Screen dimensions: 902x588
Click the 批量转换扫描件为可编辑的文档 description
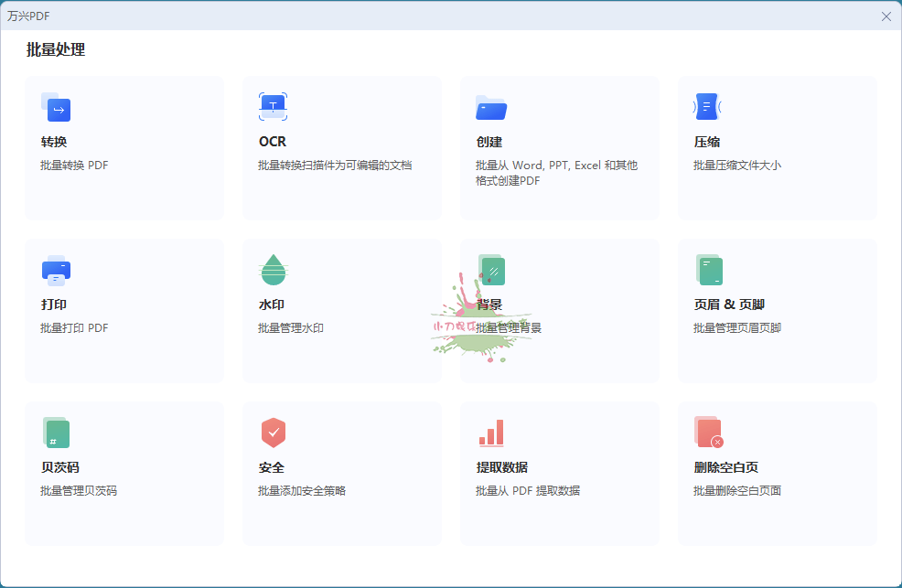click(335, 166)
